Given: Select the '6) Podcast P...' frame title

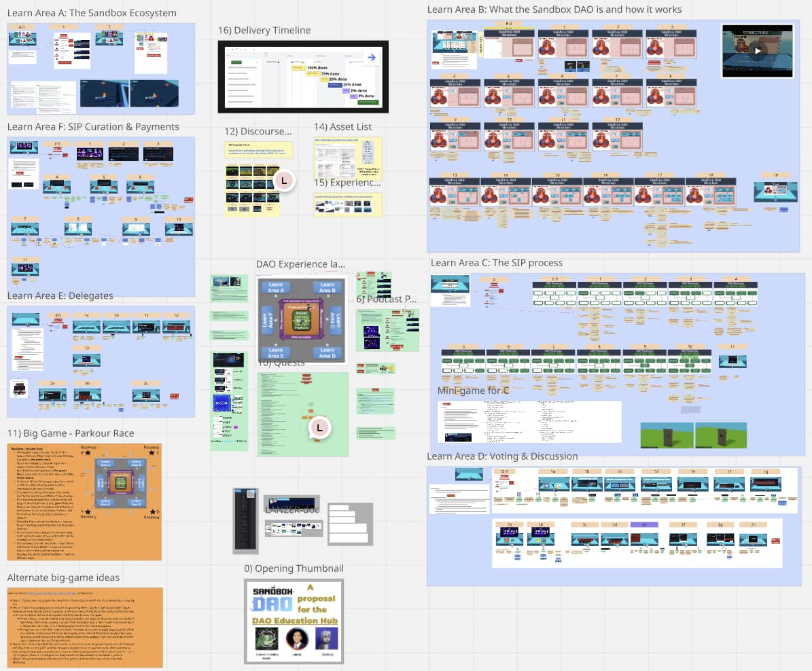Looking at the screenshot, I should pos(387,300).
